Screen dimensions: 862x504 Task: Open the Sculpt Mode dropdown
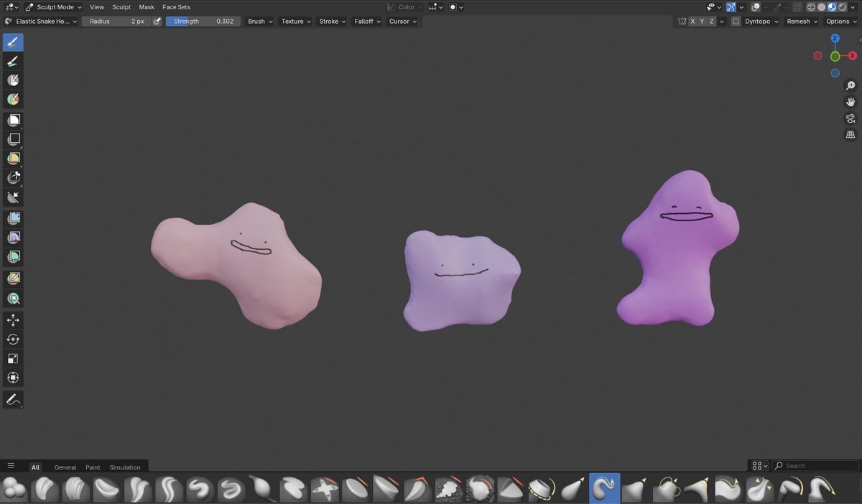[54, 7]
